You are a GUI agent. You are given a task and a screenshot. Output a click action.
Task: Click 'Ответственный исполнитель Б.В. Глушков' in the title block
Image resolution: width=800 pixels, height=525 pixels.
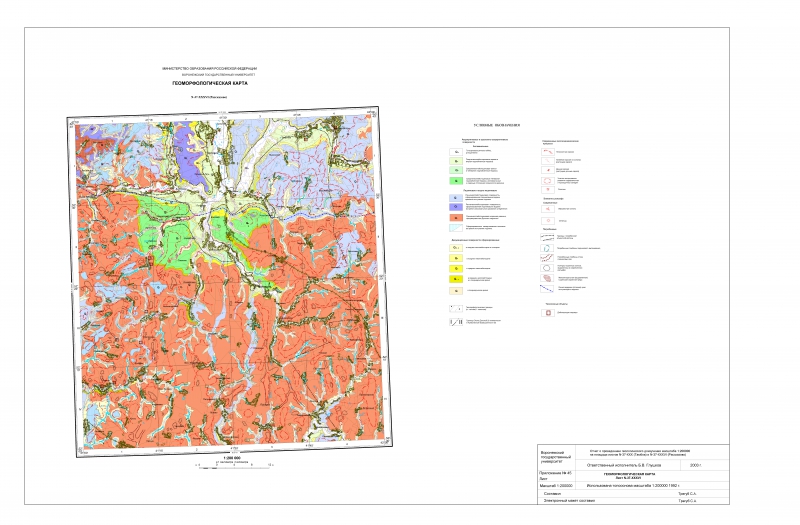624,465
